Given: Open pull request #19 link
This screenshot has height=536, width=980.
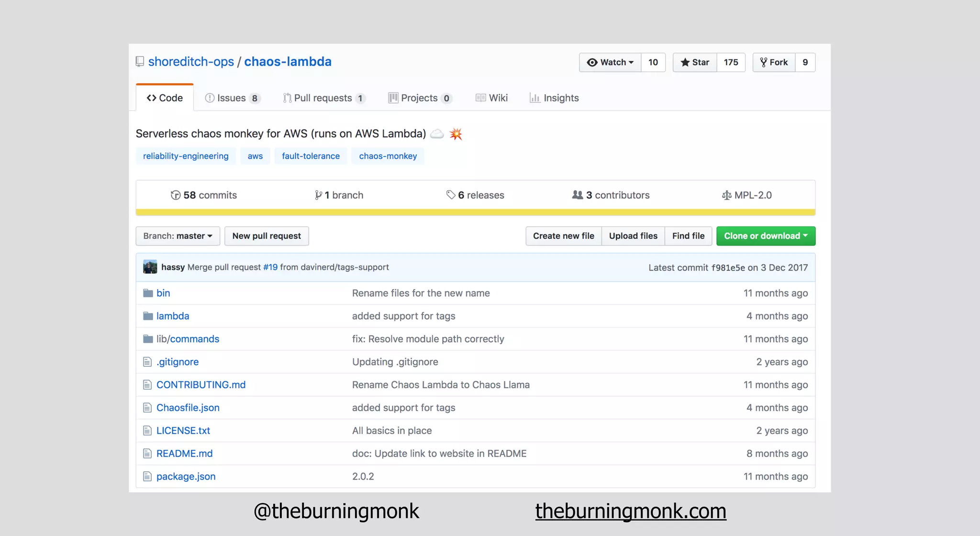Looking at the screenshot, I should [270, 267].
